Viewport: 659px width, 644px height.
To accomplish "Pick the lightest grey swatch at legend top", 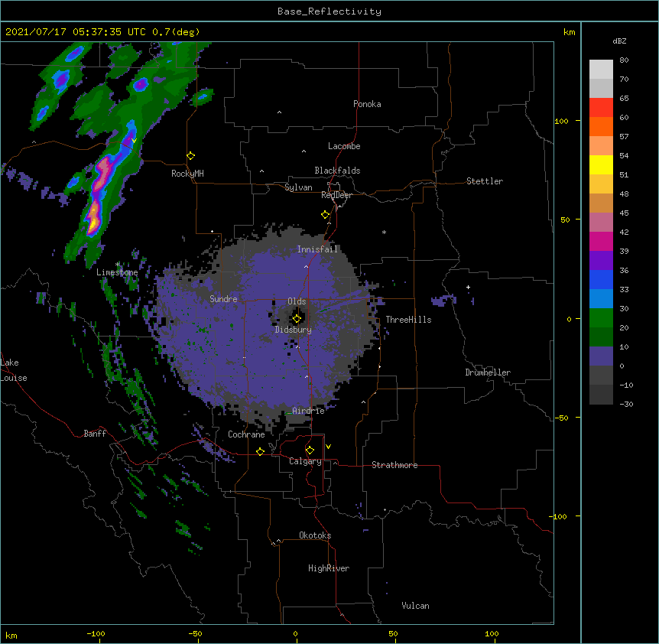I will click(601, 70).
